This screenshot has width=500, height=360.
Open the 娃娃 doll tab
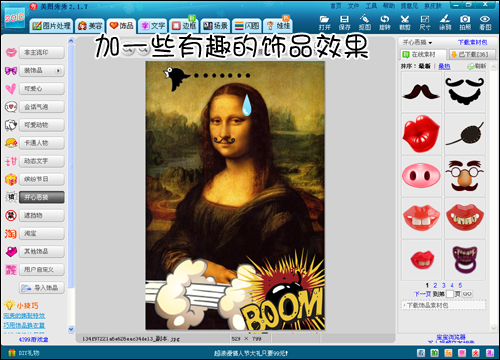[x=278, y=26]
